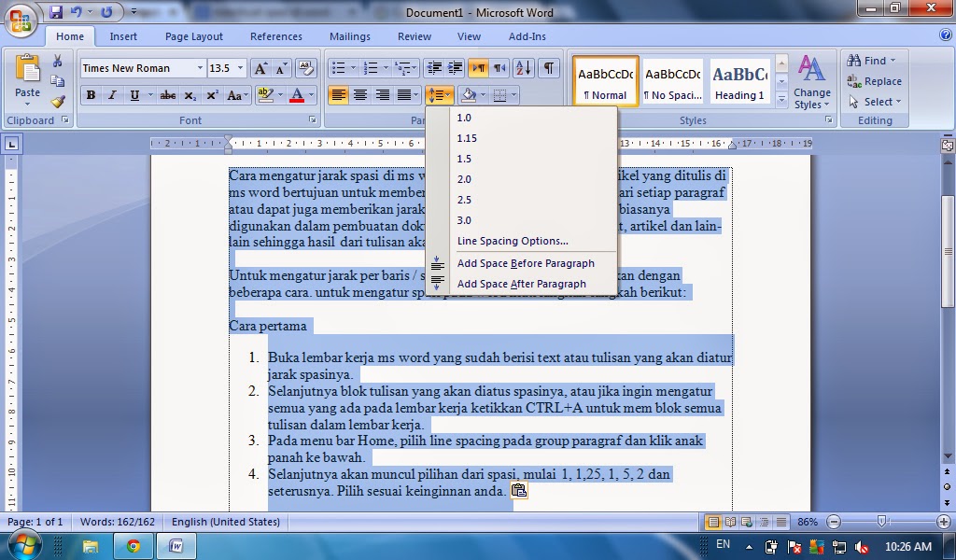Screen dimensions: 956x560
Task: Open the Insert ribbon tab
Action: tap(123, 36)
